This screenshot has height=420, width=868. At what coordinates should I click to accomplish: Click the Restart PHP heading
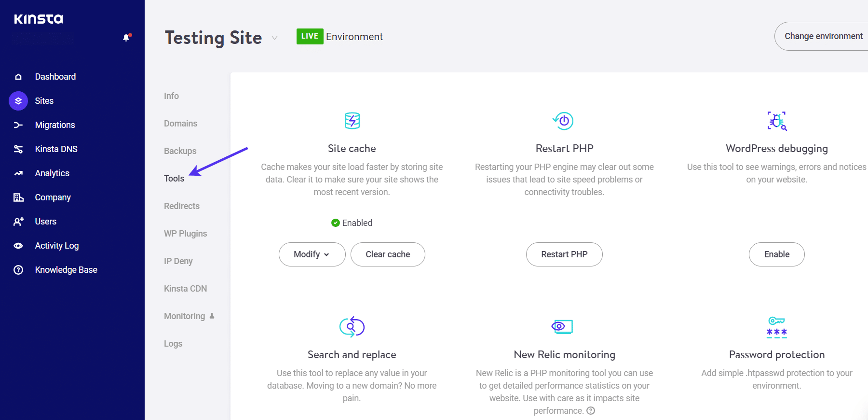click(564, 149)
